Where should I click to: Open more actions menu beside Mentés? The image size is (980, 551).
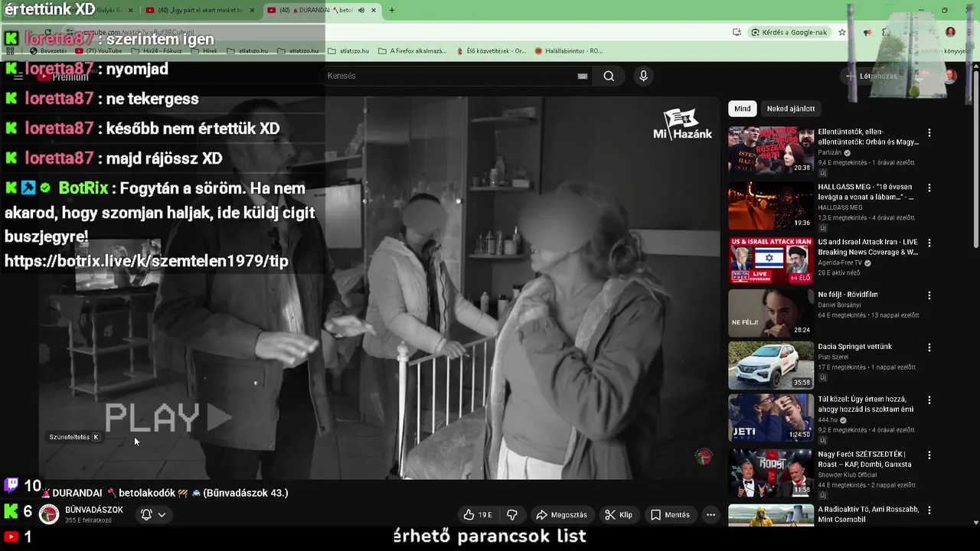[x=710, y=515]
